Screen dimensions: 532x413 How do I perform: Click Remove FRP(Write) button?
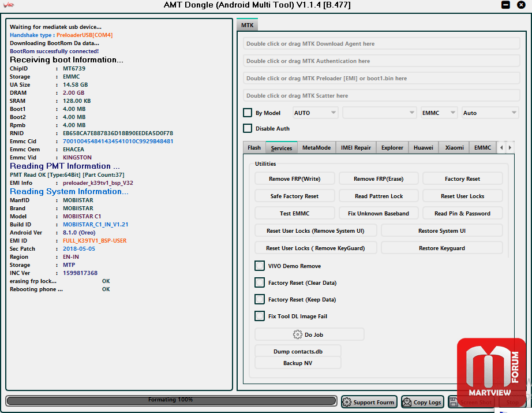coord(294,178)
